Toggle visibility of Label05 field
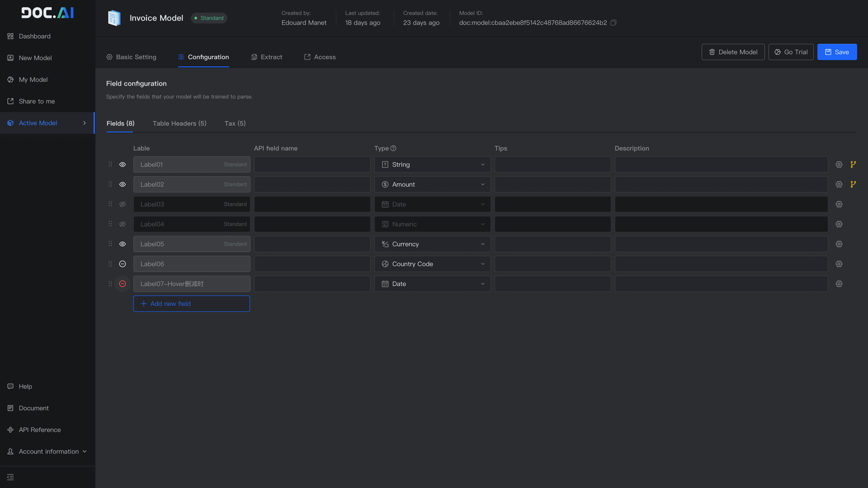 click(122, 244)
